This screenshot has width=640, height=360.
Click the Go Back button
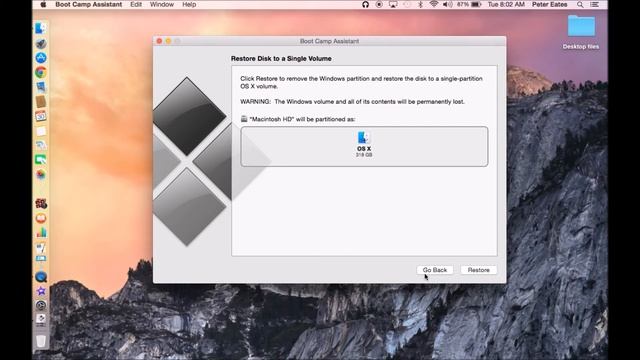pyautogui.click(x=435, y=270)
